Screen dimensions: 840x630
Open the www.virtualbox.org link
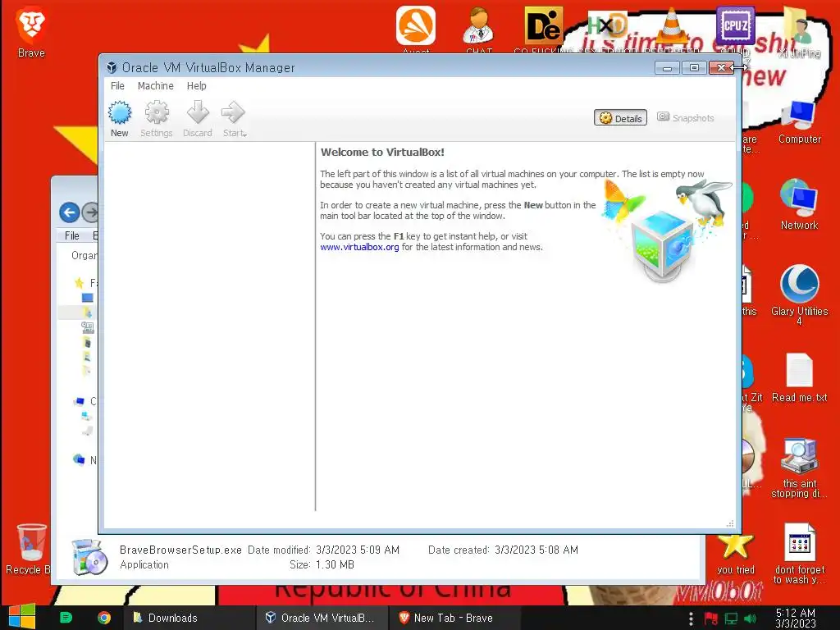tap(359, 247)
